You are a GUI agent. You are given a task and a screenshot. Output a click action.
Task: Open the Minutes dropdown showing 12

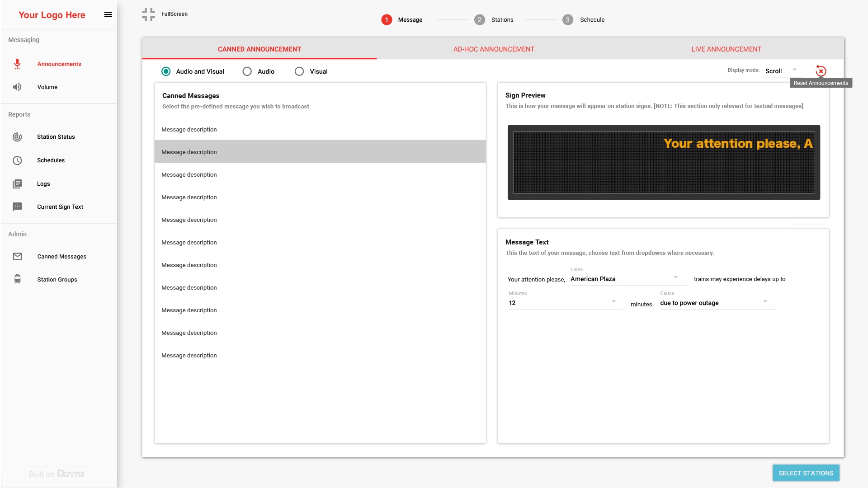[566, 303]
